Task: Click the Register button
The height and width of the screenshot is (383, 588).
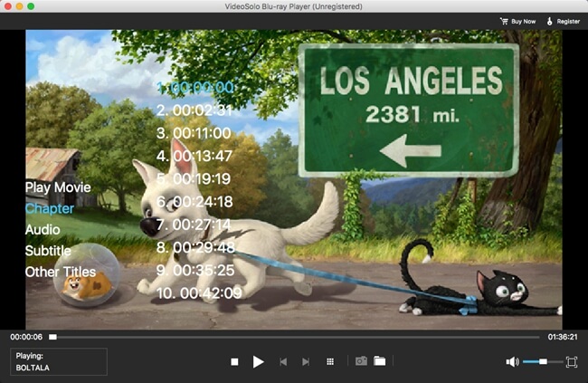Action: [564, 22]
